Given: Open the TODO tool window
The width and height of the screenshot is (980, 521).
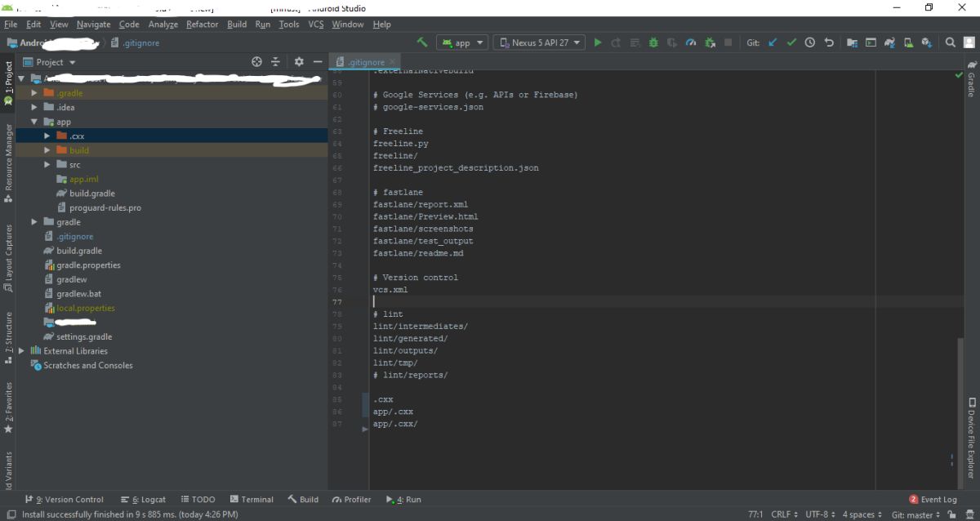Looking at the screenshot, I should [198, 499].
